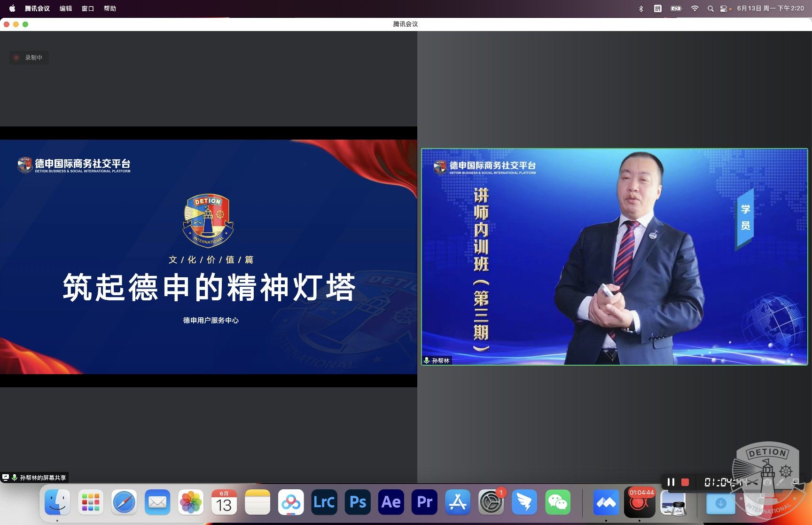
Task: Open Mail from the Dock
Action: 157,502
